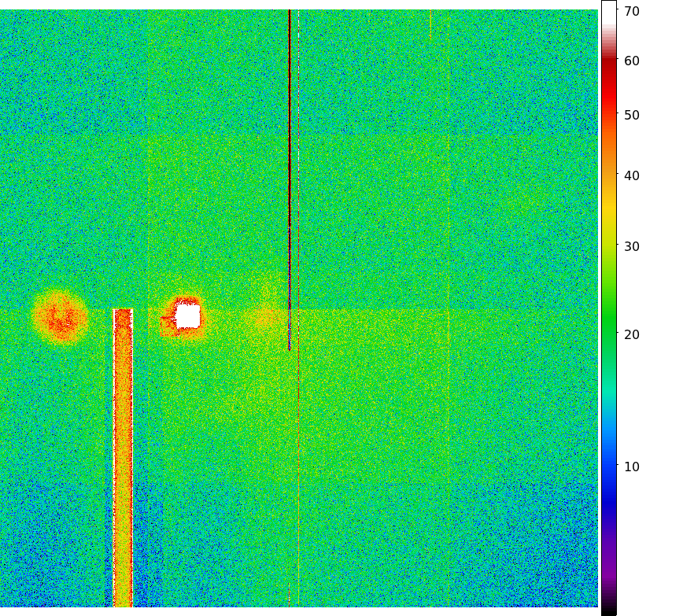Click the colorbar tick label 20
683x616 pixels.
631,335
